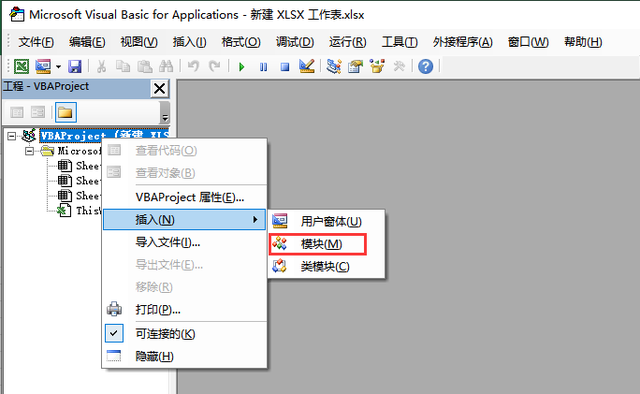Open the 编辑(E) menu
Image resolution: width=640 pixels, height=394 pixels.
tap(87, 42)
